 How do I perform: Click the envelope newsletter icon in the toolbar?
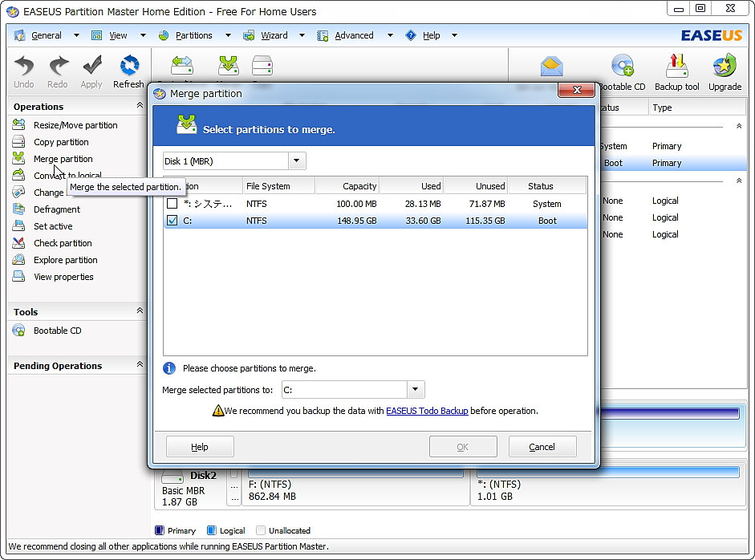point(552,67)
